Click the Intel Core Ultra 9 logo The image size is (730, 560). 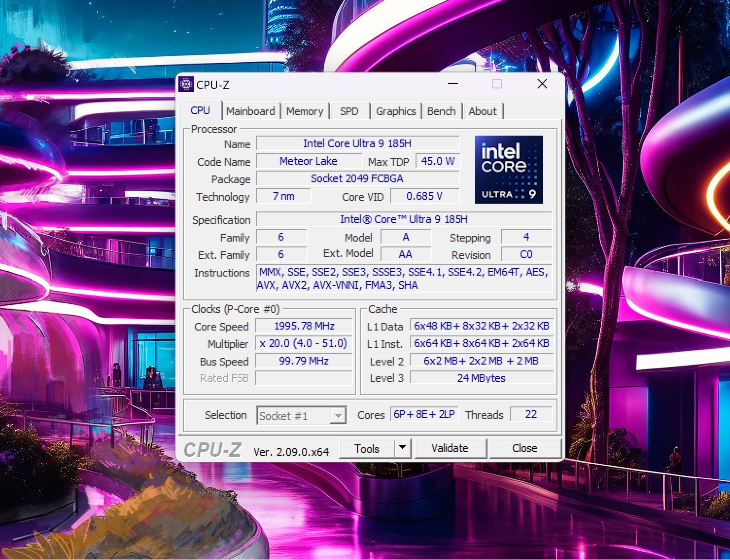[508, 169]
